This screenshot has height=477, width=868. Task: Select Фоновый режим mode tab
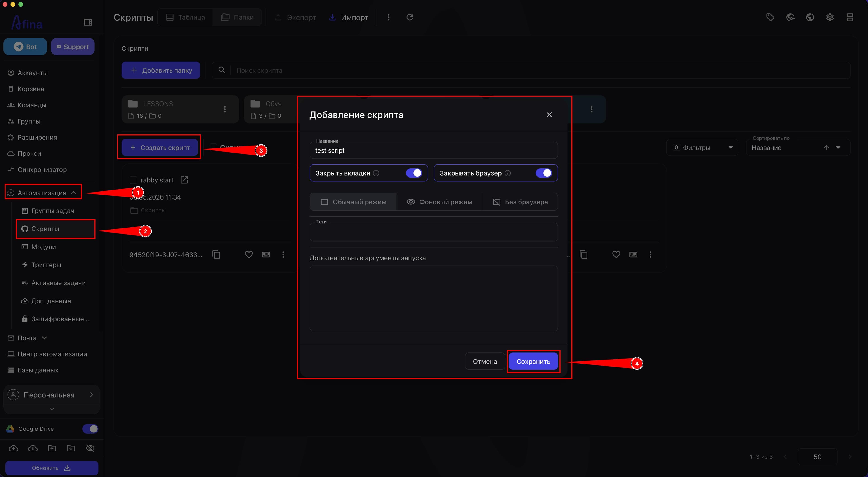click(439, 202)
